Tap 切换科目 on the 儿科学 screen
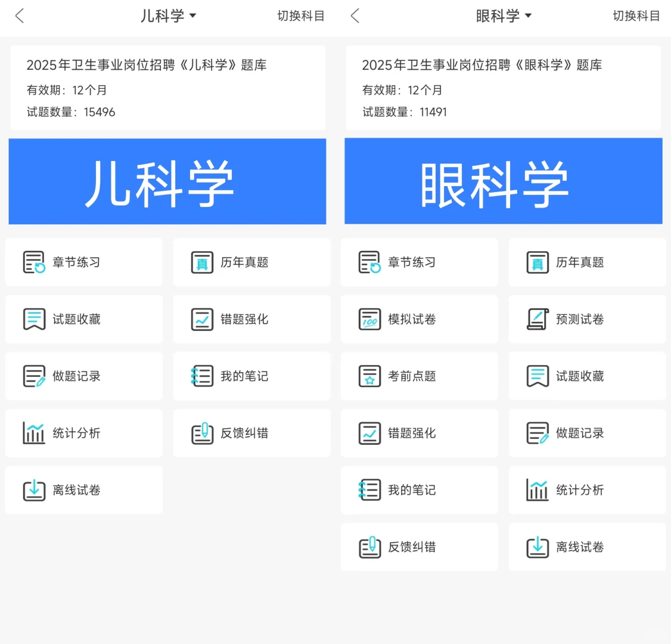Viewport: 671px width, 644px height. [x=301, y=16]
